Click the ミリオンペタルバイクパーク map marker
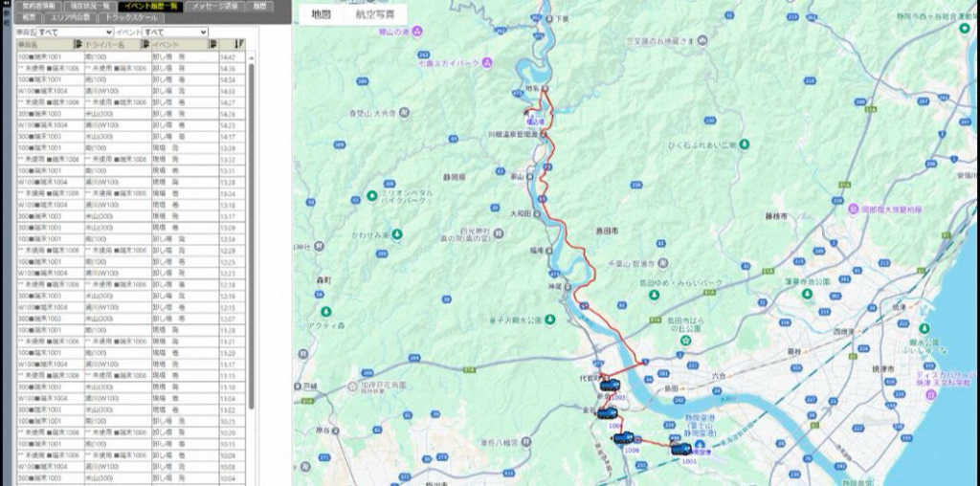 [x=372, y=195]
